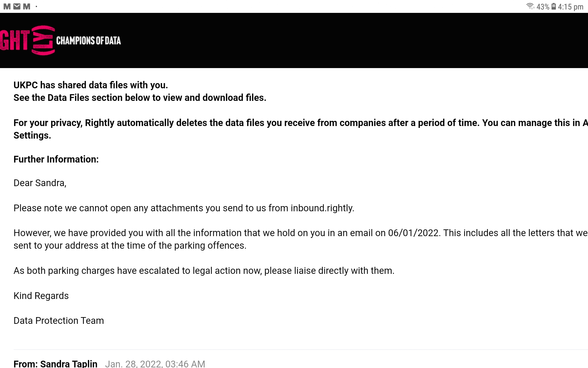Screen dimensions: 588x368
Task: Click the Champions of Data header text
Action: (89, 40)
